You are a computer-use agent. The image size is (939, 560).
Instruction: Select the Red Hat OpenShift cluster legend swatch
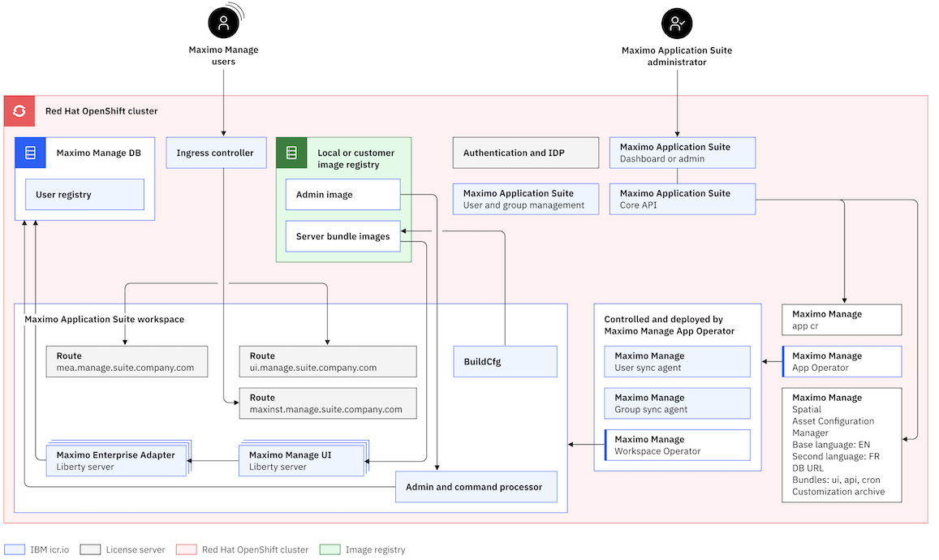point(186,549)
